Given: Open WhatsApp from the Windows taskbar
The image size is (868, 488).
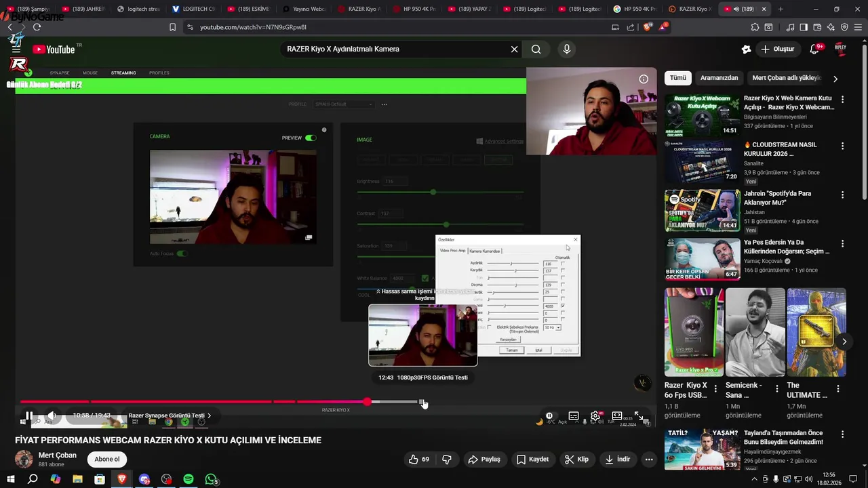Looking at the screenshot, I should (x=211, y=479).
